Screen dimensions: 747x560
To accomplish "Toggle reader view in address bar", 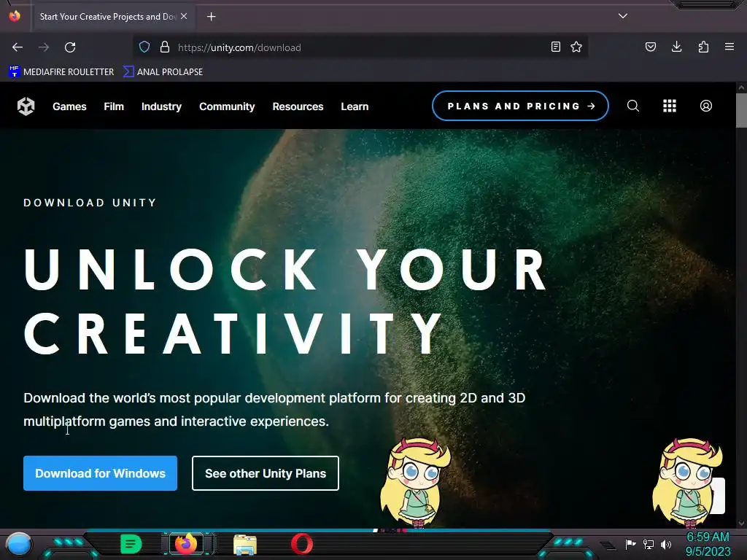I will coord(555,47).
